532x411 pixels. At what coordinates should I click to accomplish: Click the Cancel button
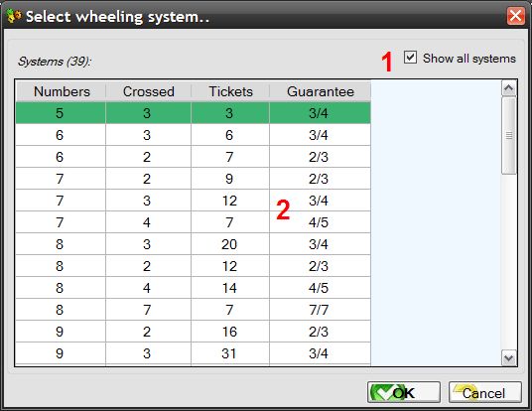coord(484,392)
